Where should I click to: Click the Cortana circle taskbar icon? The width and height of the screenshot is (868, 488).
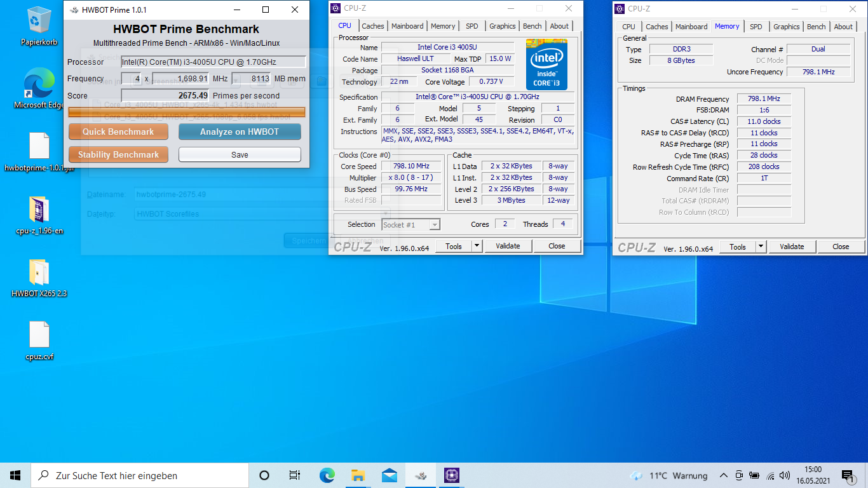(x=264, y=475)
